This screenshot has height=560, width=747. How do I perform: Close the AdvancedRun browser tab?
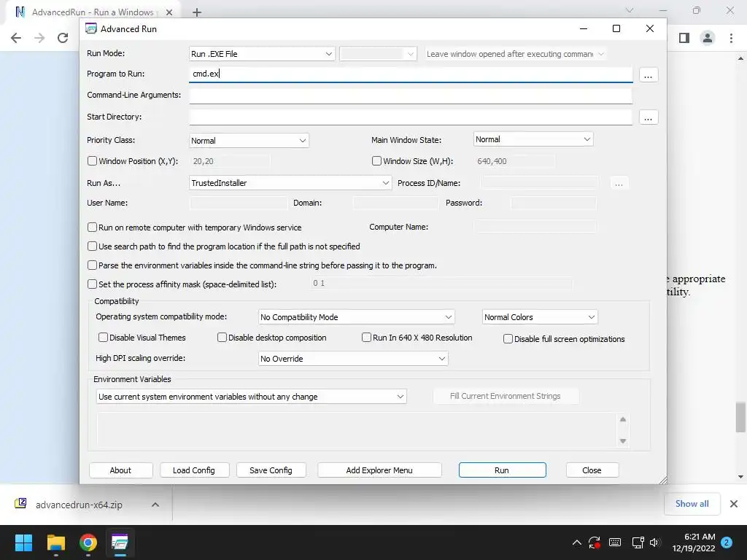pos(169,12)
